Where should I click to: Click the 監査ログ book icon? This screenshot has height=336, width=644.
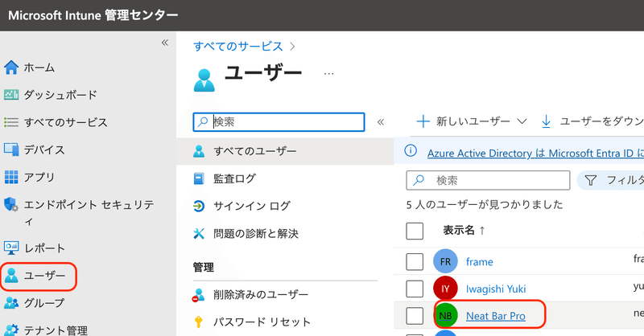[x=199, y=178]
